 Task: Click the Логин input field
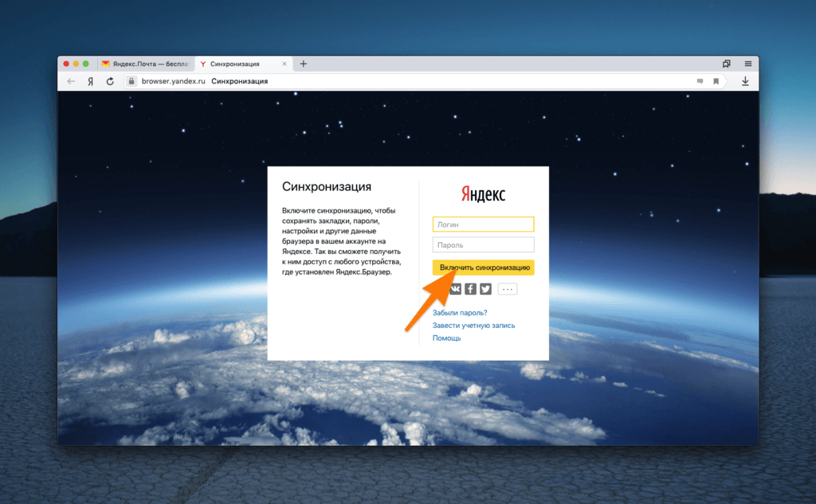click(x=484, y=225)
